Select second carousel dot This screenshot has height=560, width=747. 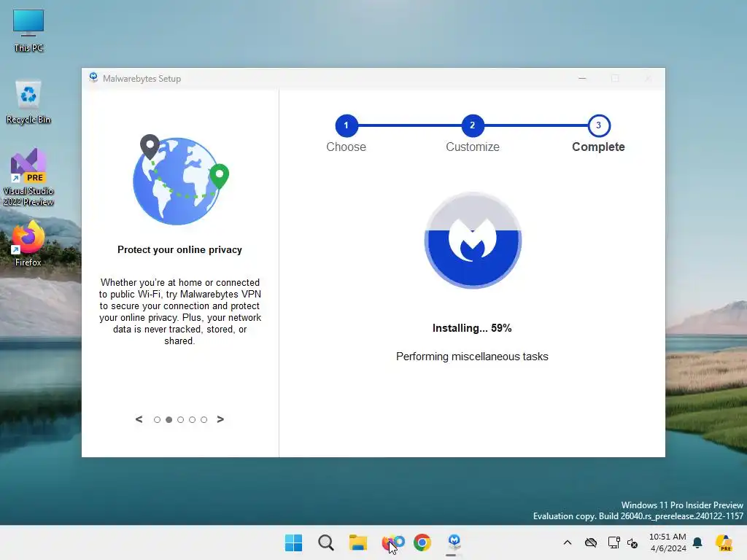pyautogui.click(x=169, y=419)
